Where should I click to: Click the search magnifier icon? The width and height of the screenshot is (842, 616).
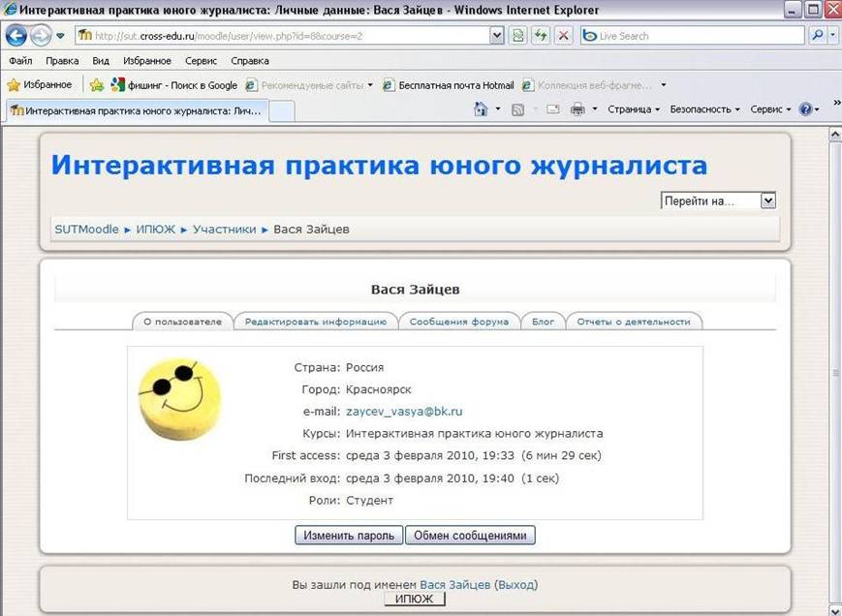(x=818, y=36)
